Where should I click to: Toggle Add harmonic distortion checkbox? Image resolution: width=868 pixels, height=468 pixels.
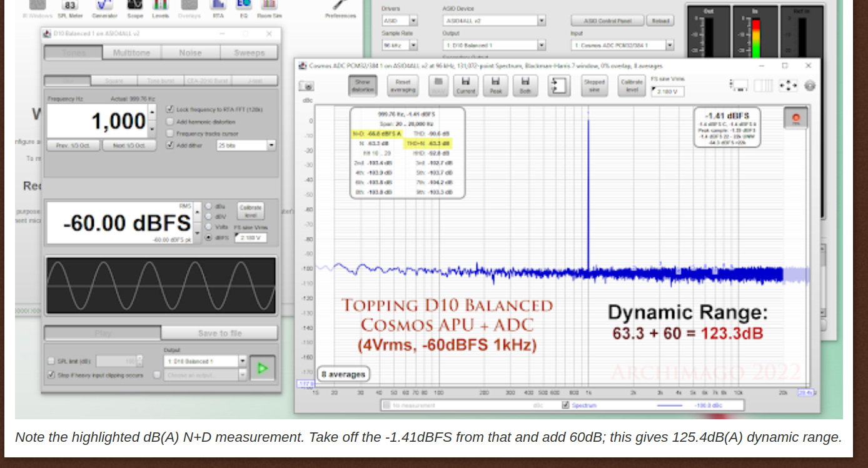pos(169,121)
